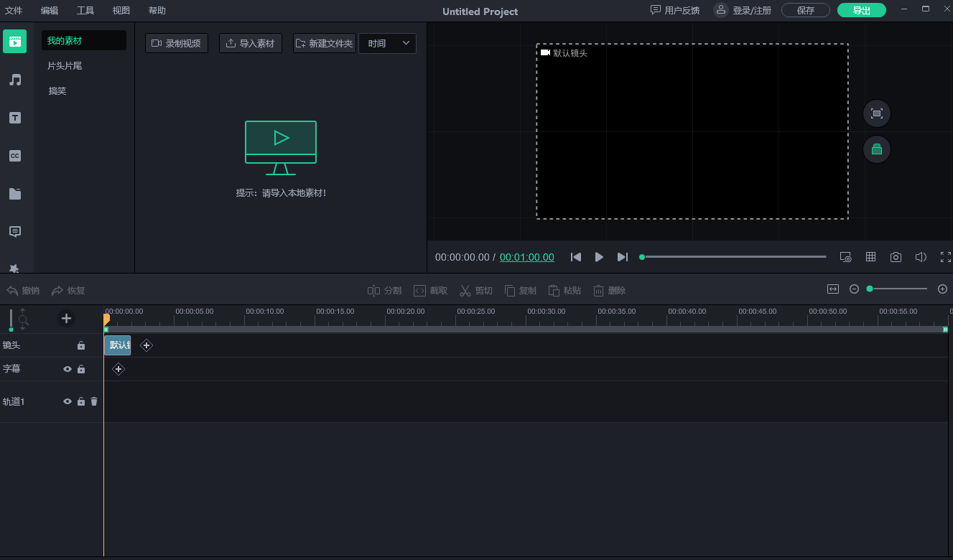Open the media library sidebar icon
This screenshot has width=953, height=560.
14,41
